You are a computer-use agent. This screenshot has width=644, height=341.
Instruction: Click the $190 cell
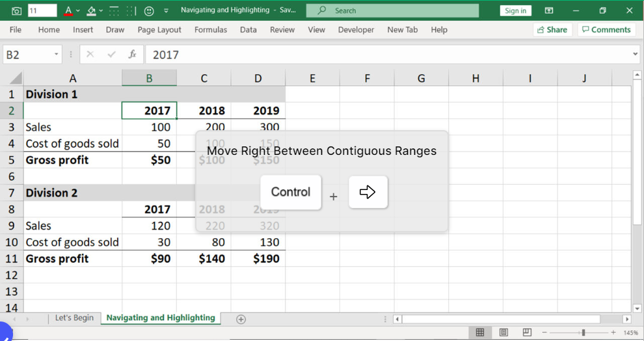pos(258,258)
